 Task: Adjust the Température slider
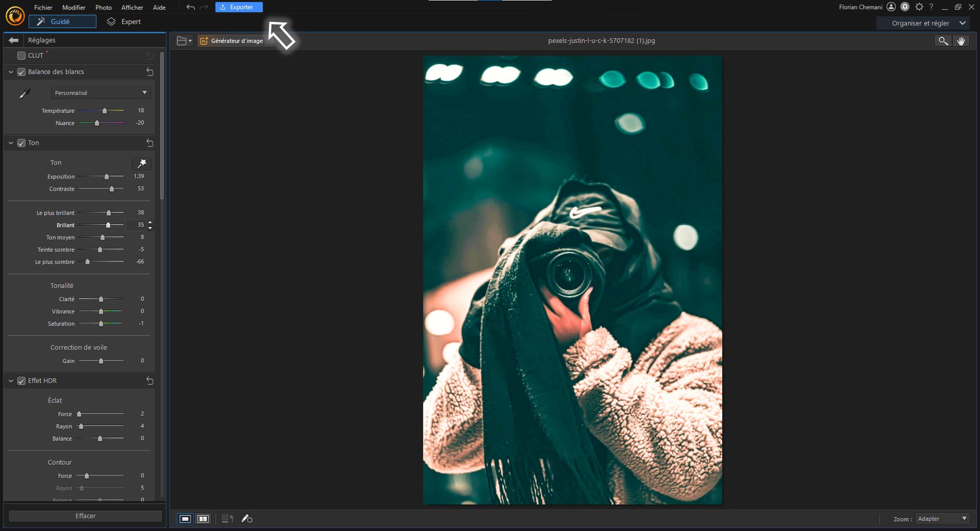click(x=104, y=111)
